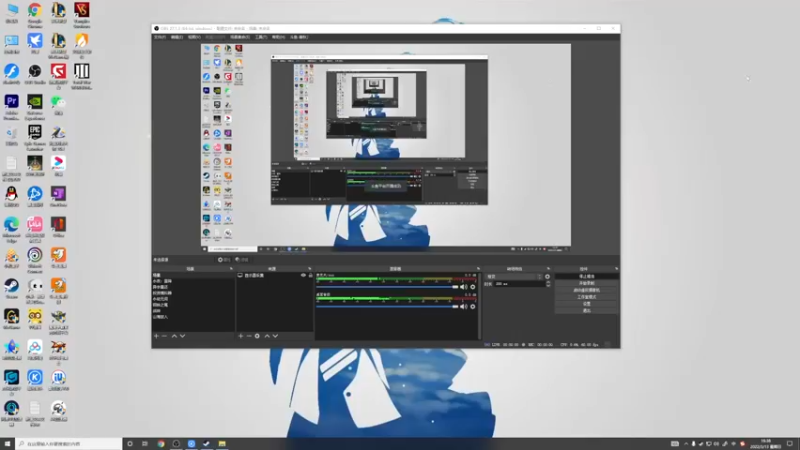This screenshot has height=450, width=800.
Task: Move scene down in Scenes panel
Action: [182, 336]
